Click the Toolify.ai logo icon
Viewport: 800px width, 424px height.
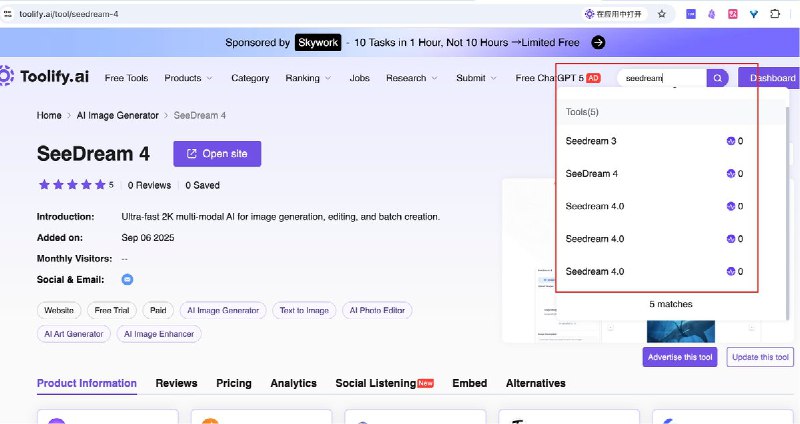(x=6, y=76)
